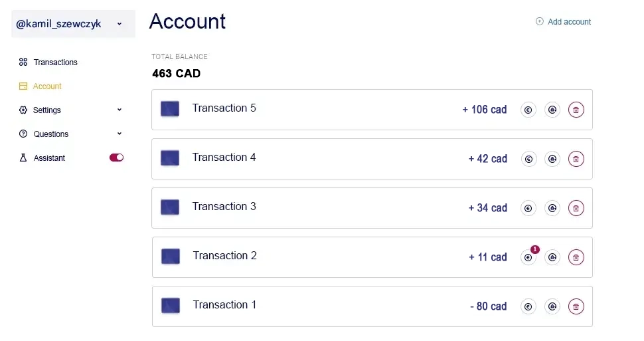Click the at-sign icon for Transaction 3

552,208
